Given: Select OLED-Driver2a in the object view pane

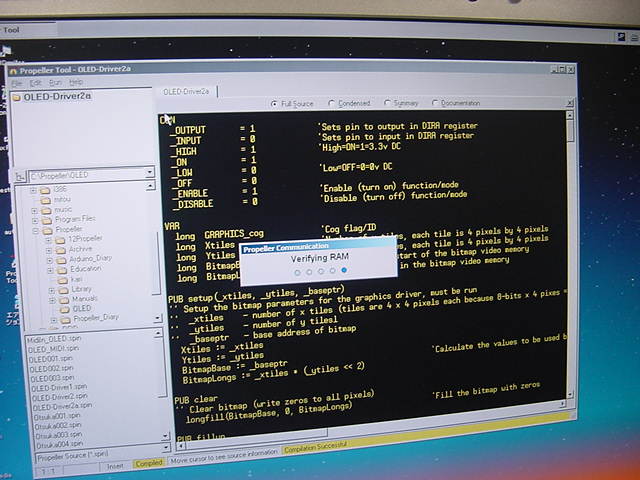Looking at the screenshot, I should click(x=57, y=96).
